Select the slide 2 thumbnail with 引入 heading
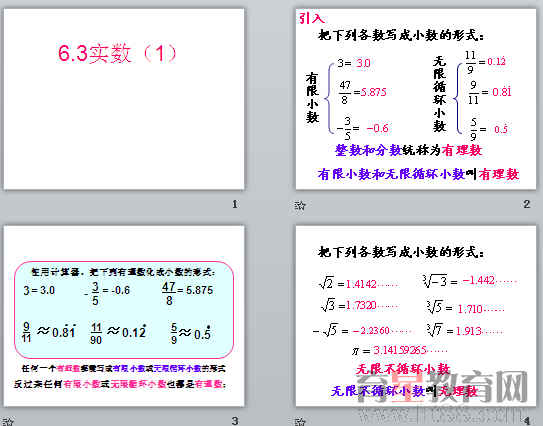The image size is (543, 426). (x=416, y=99)
